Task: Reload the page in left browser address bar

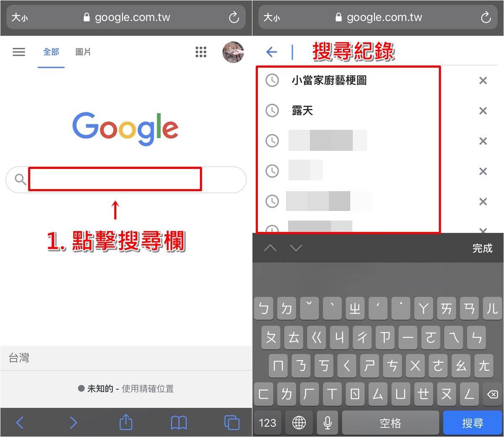Action: [234, 17]
